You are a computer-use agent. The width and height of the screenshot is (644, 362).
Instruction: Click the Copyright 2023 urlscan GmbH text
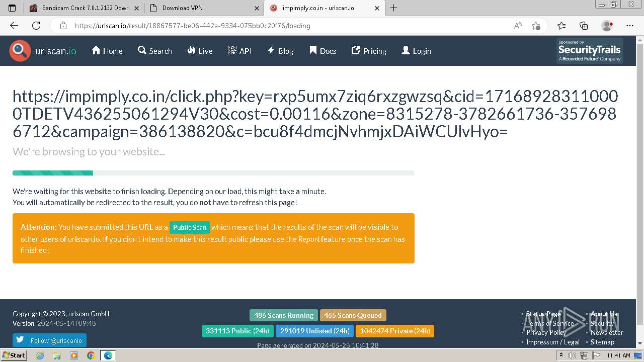coord(61,314)
